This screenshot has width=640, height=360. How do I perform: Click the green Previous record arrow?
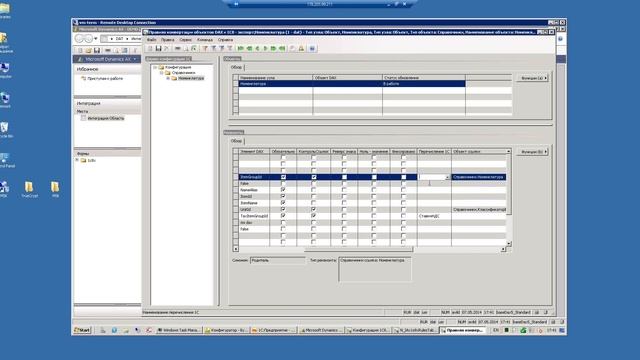coord(257,49)
